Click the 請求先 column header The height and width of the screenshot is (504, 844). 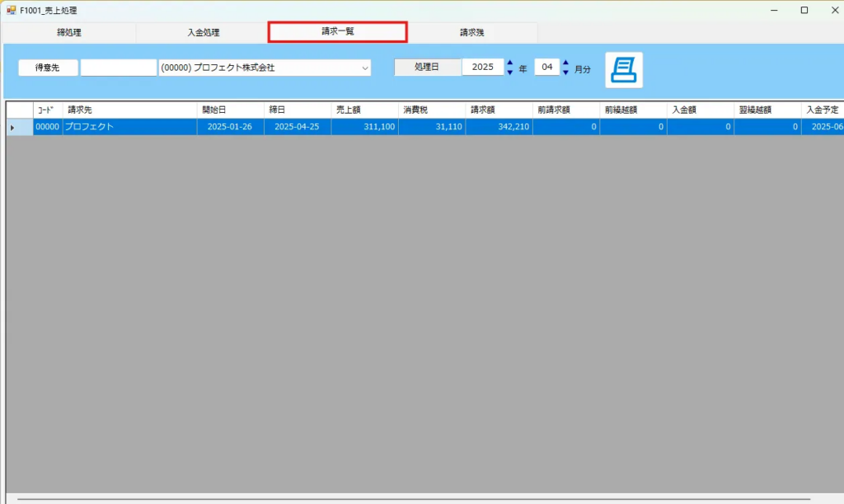click(129, 110)
